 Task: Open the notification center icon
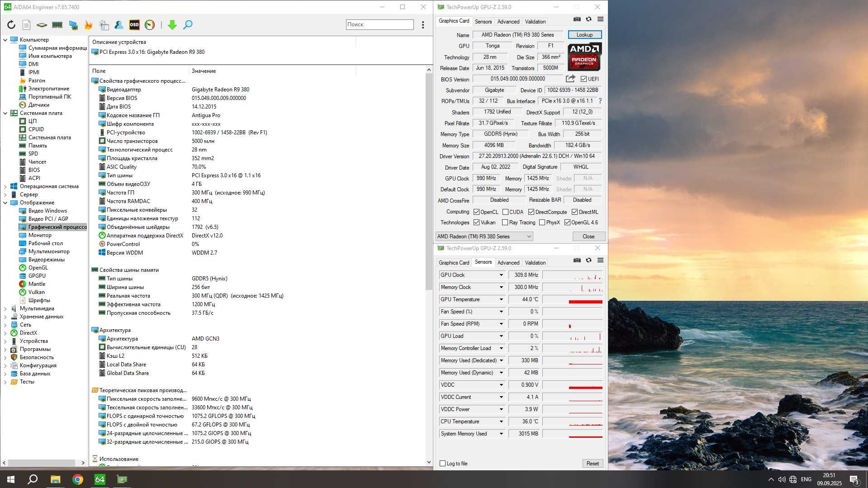click(854, 479)
